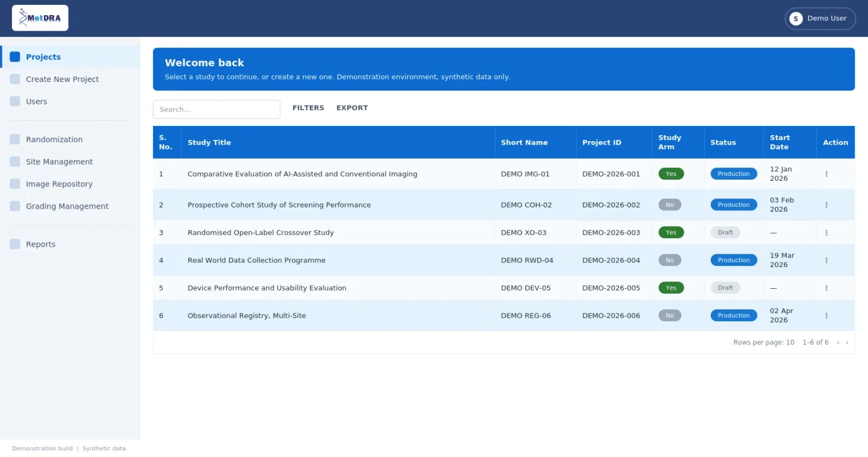
Task: Click the MetDRA logo
Action: [40, 18]
